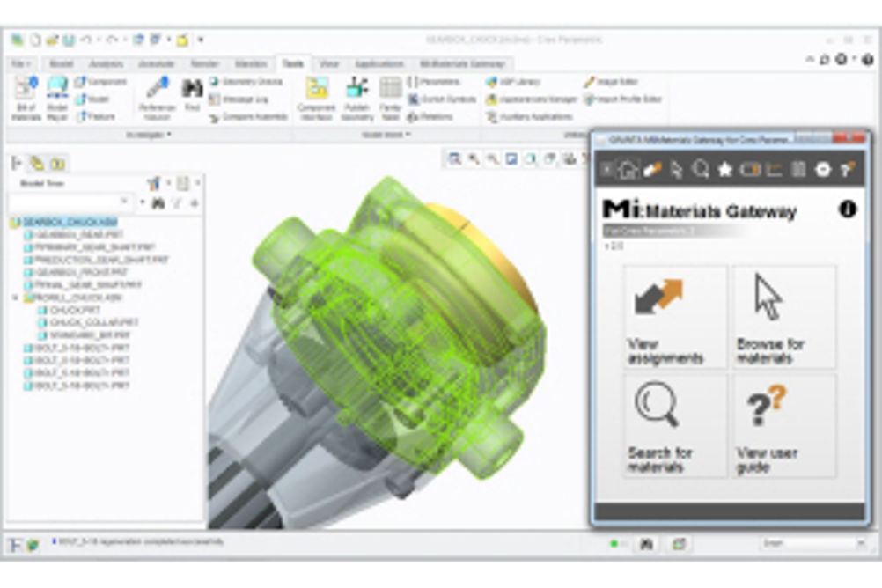Create a new file from quick access toolbar
Viewport: 882px width, 588px height.
pos(35,40)
